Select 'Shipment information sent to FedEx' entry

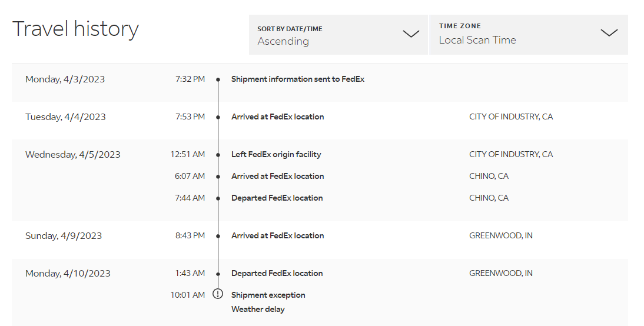point(297,79)
